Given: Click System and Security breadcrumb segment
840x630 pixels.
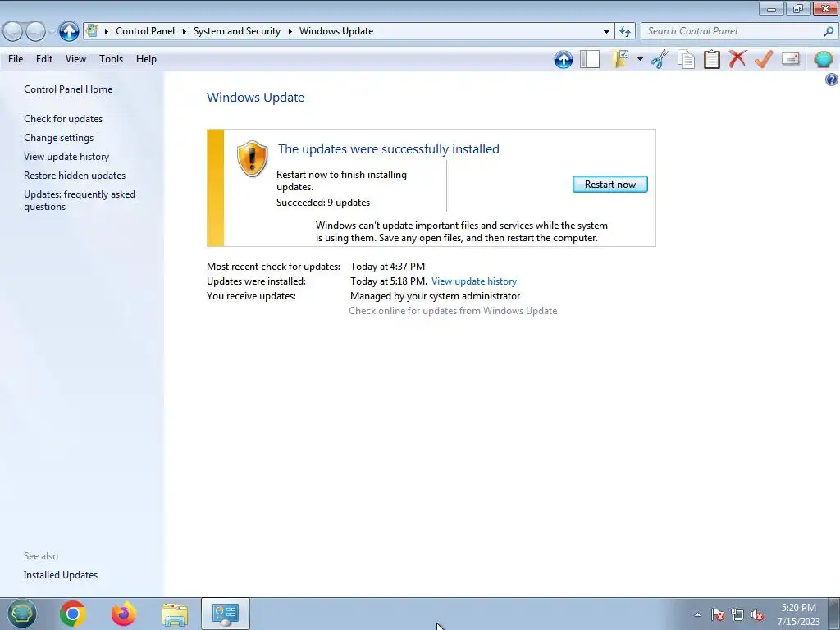Looking at the screenshot, I should point(237,31).
